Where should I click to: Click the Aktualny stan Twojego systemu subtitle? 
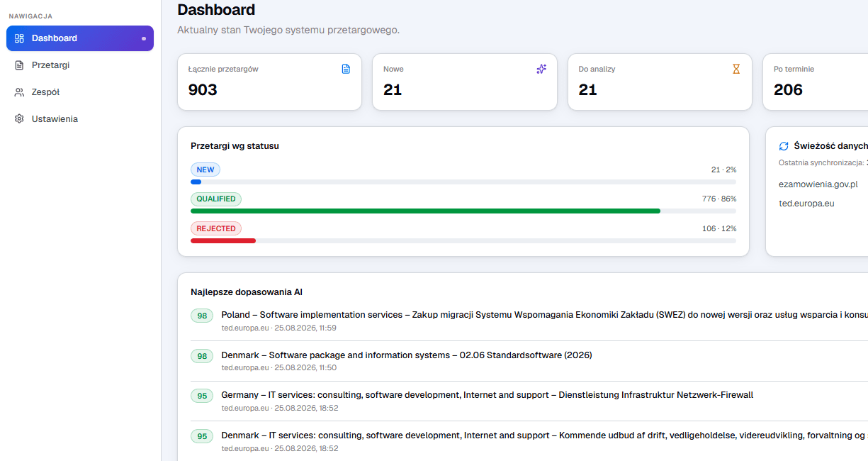[288, 30]
